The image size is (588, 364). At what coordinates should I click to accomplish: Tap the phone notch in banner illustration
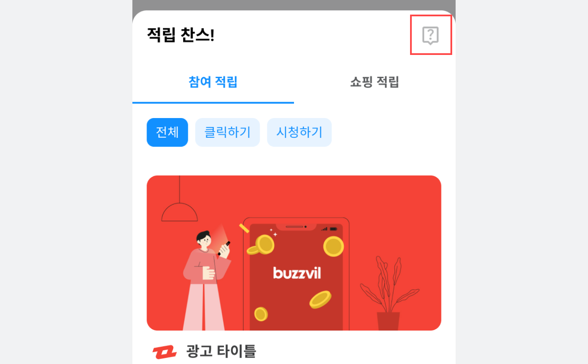pos(296,227)
